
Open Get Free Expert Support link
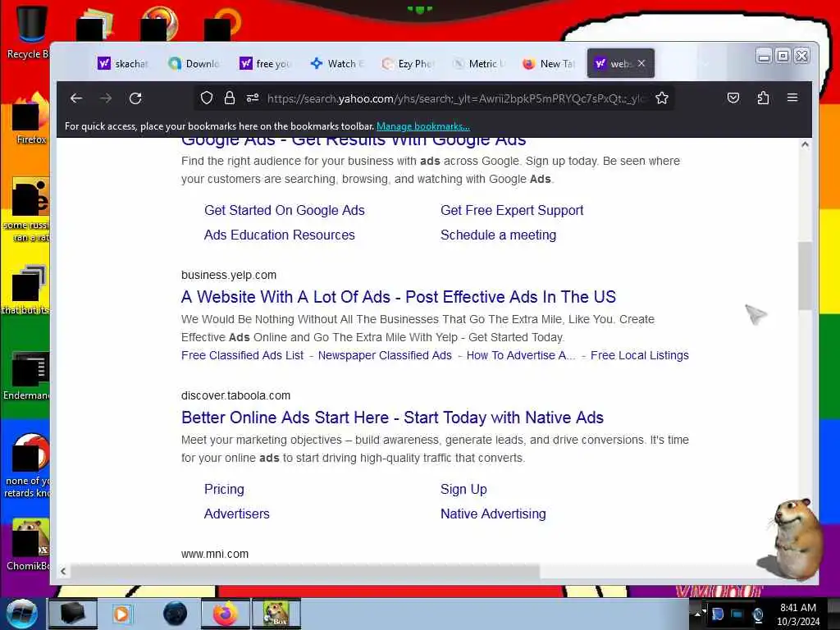(512, 211)
